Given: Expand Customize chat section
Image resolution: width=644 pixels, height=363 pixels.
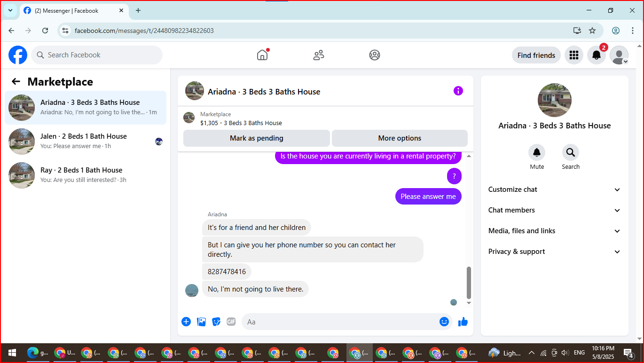Looking at the screenshot, I should 555,189.
